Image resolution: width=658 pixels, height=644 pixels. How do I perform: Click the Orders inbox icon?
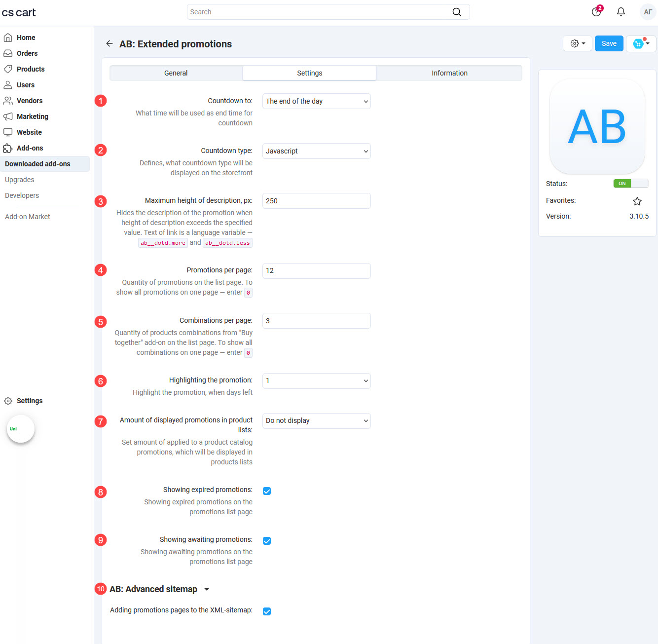(8, 53)
